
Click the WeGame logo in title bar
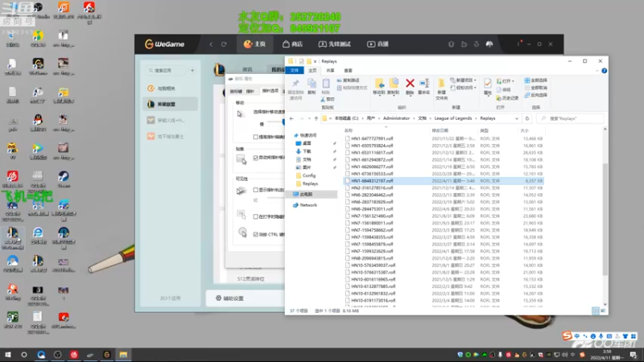165,44
